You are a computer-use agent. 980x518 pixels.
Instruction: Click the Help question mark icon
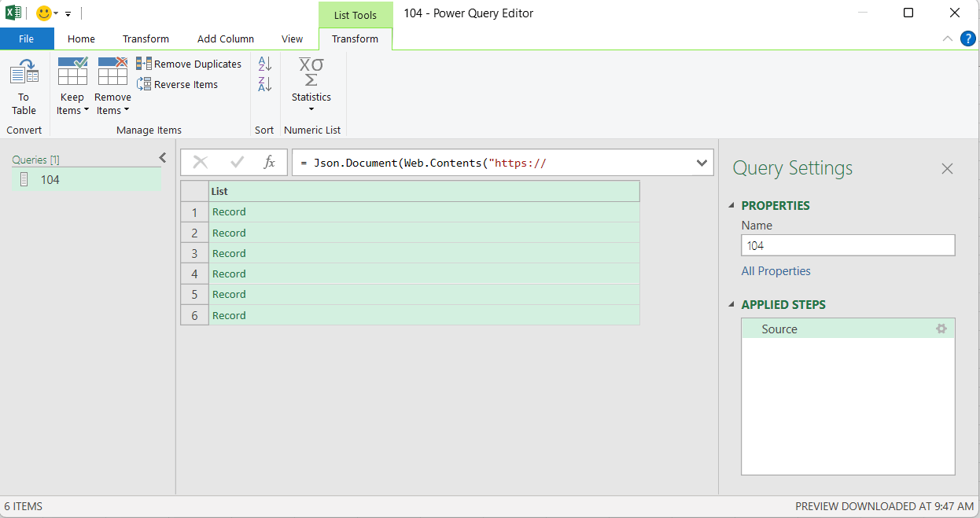tap(968, 38)
